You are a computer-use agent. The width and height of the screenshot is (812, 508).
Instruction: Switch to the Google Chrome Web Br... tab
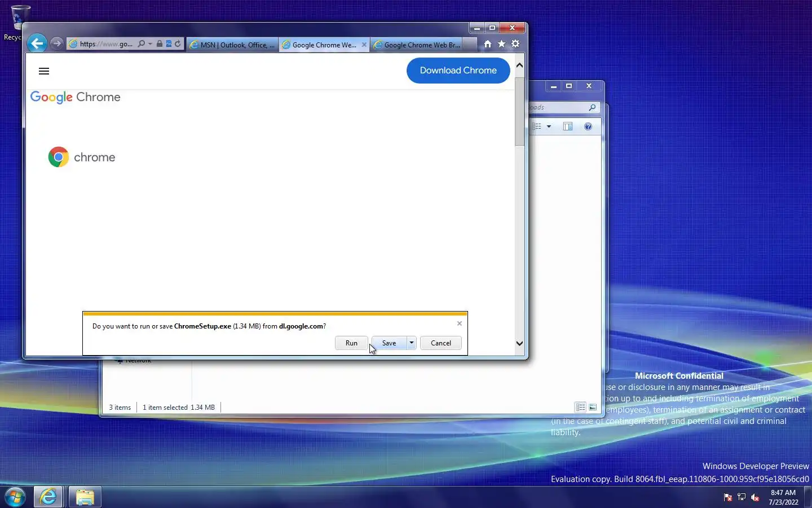tap(417, 45)
